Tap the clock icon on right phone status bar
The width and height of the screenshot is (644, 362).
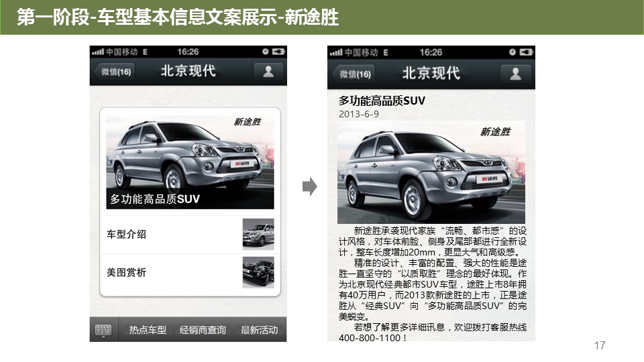tap(512, 52)
